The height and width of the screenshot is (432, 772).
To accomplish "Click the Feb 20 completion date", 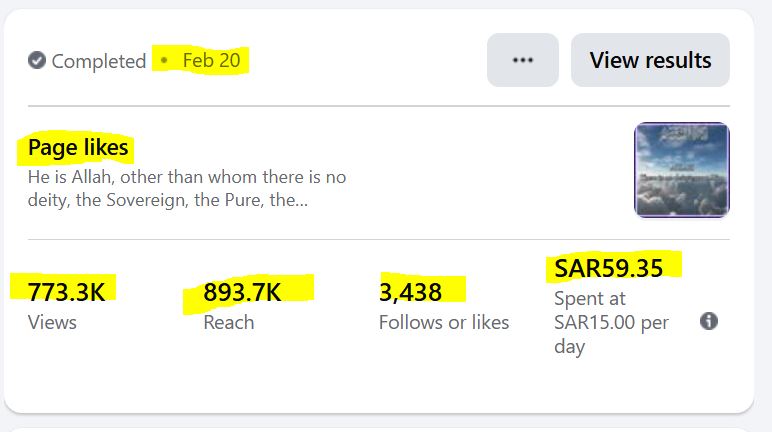I will tap(211, 60).
